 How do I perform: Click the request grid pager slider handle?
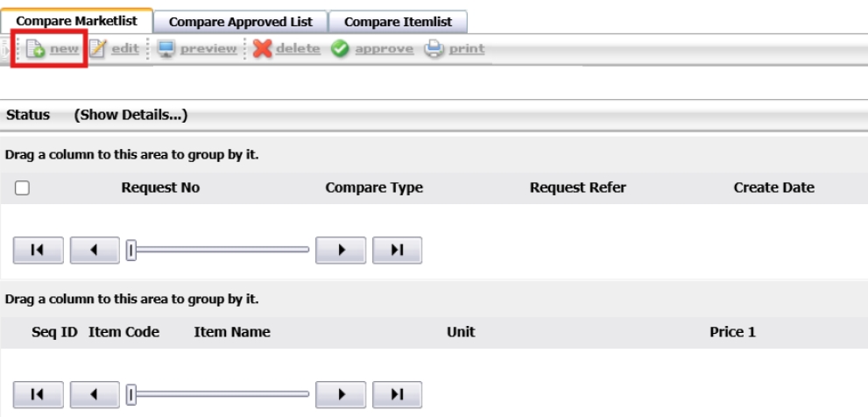[x=131, y=251]
